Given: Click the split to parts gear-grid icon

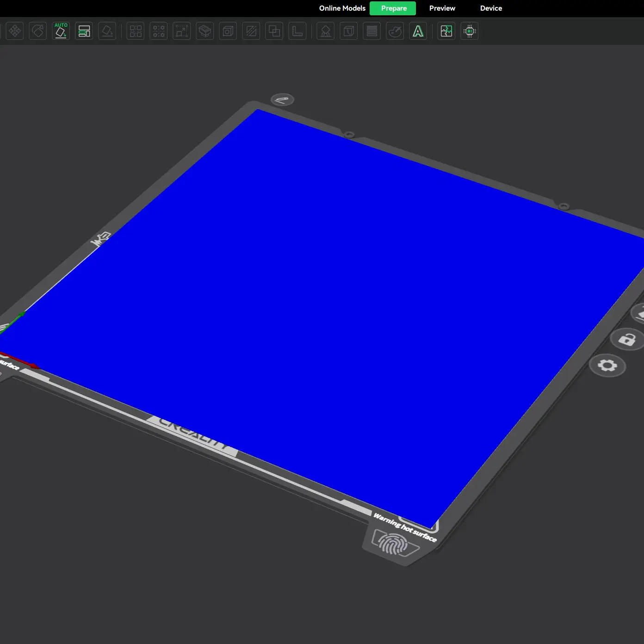Looking at the screenshot, I should click(x=159, y=31).
